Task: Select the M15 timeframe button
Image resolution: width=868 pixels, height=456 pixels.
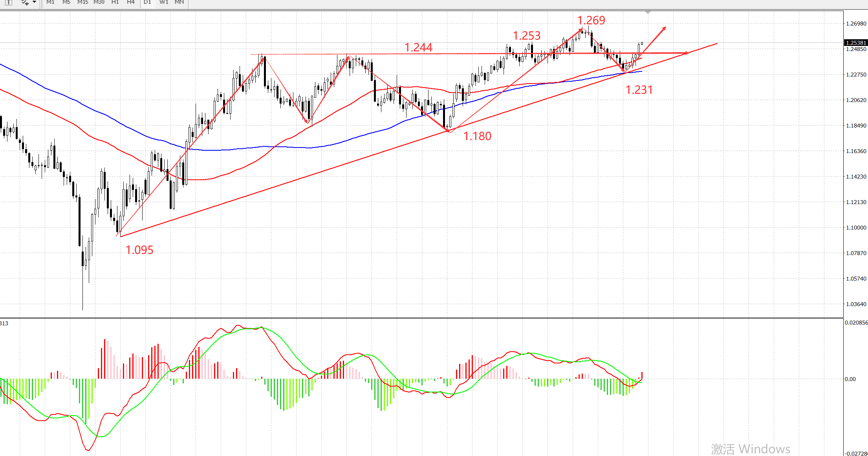Action: tap(82, 2)
